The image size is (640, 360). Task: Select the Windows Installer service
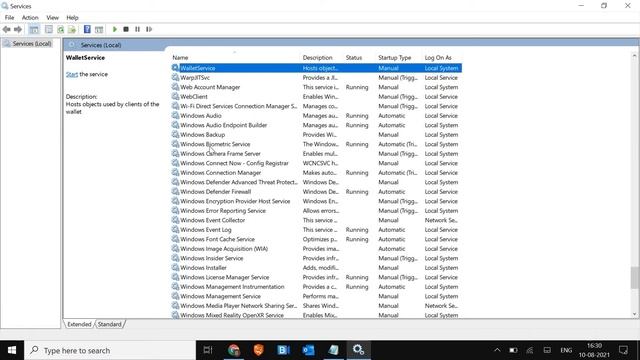(x=316, y=268)
